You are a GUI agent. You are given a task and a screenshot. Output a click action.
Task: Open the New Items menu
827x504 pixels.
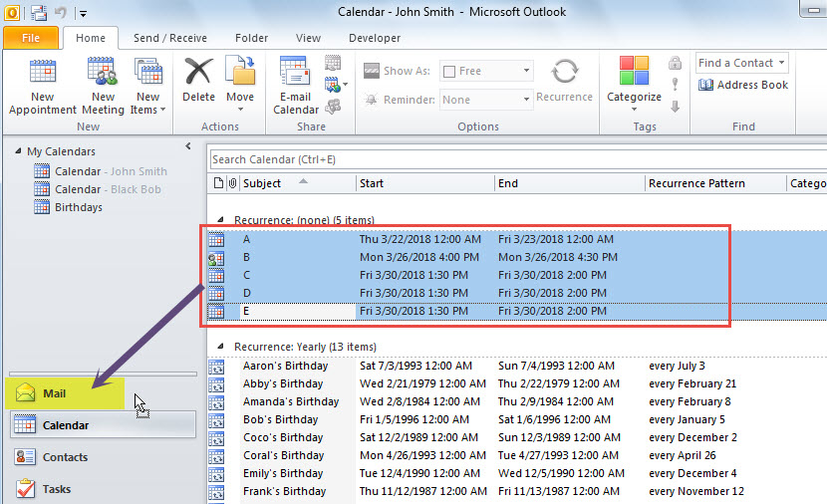coord(148,86)
